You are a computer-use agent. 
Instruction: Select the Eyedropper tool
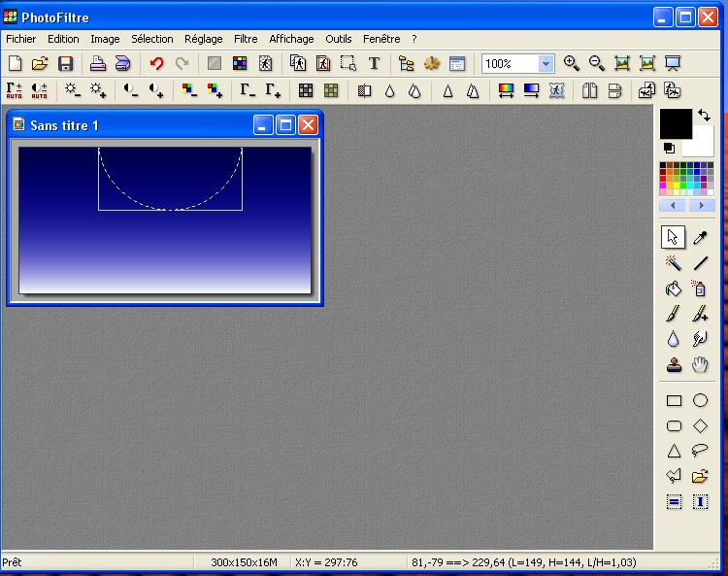click(x=700, y=237)
